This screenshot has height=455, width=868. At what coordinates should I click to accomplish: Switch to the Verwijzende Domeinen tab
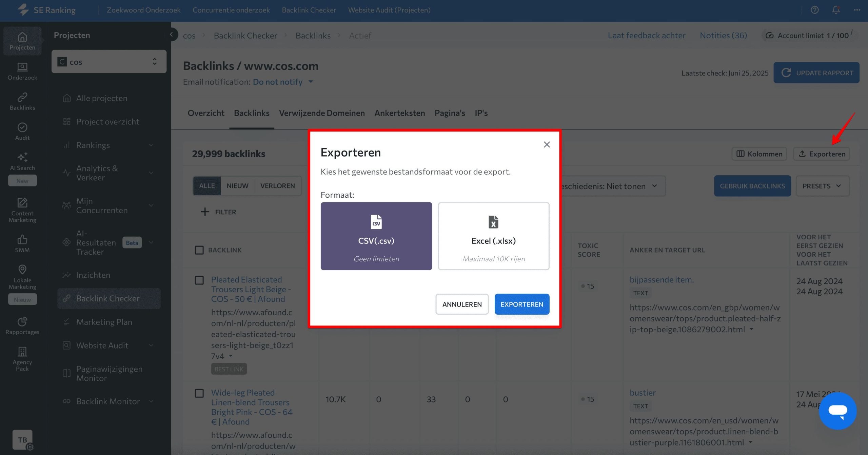pos(322,113)
